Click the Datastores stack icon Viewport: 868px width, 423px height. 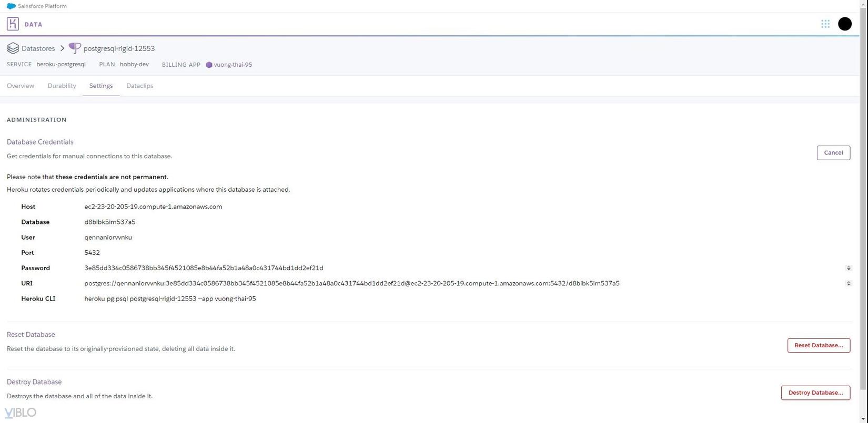point(13,48)
